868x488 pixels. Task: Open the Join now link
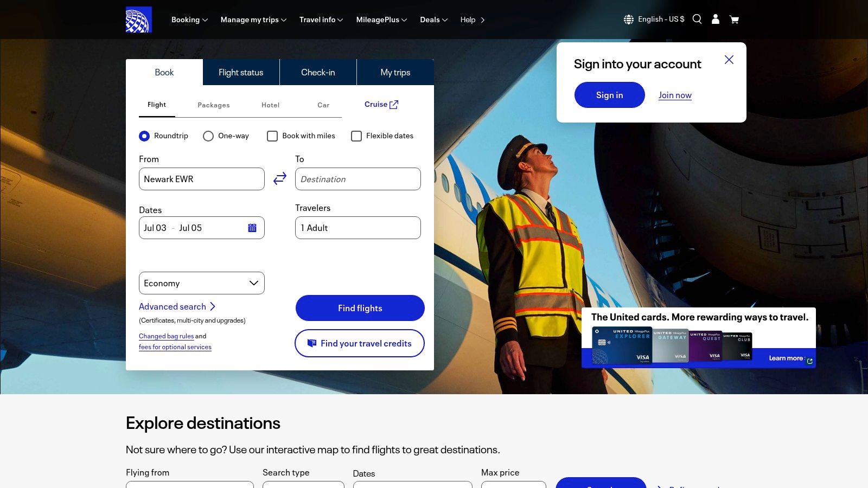click(x=675, y=95)
